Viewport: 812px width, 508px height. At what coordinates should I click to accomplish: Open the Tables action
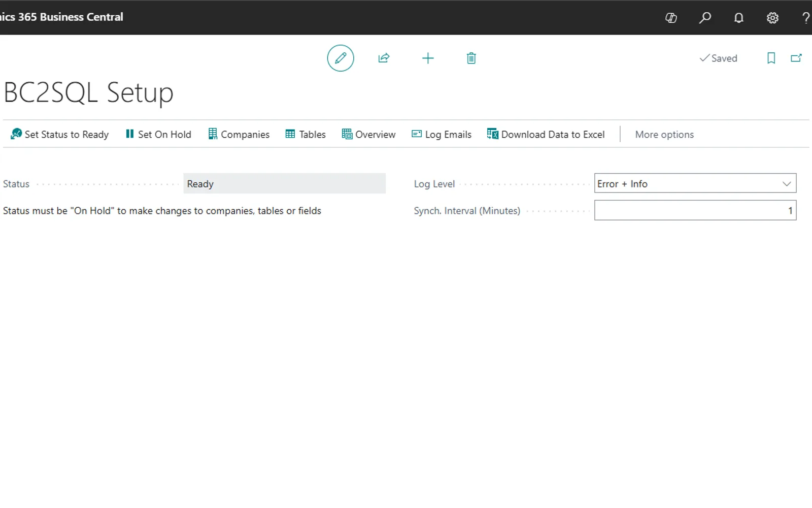(306, 134)
